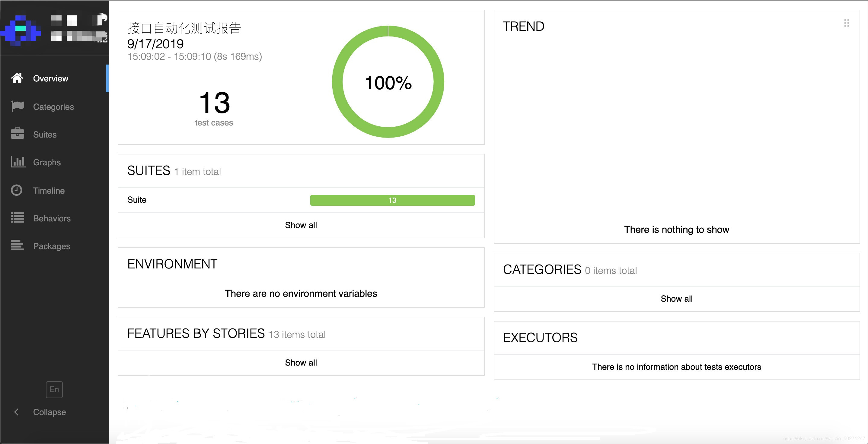The height and width of the screenshot is (444, 868).
Task: Click the Packages aligned-lines icon
Action: pyautogui.click(x=18, y=246)
